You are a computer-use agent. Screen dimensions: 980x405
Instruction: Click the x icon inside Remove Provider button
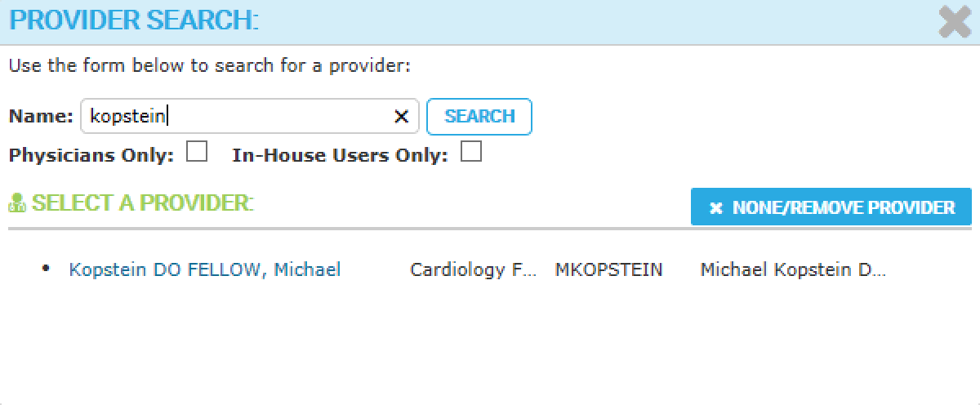tap(716, 208)
